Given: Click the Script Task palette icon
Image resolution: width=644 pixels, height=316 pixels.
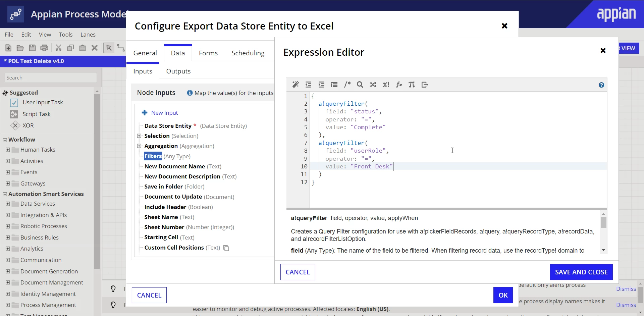Looking at the screenshot, I should (x=14, y=114).
